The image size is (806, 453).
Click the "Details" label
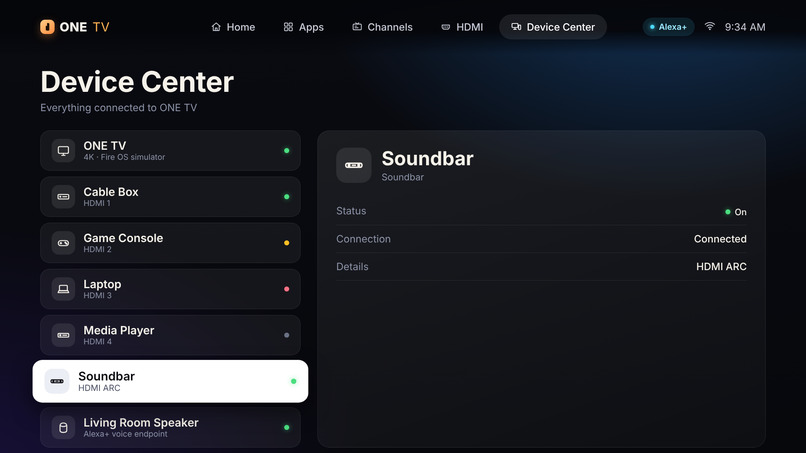point(352,267)
